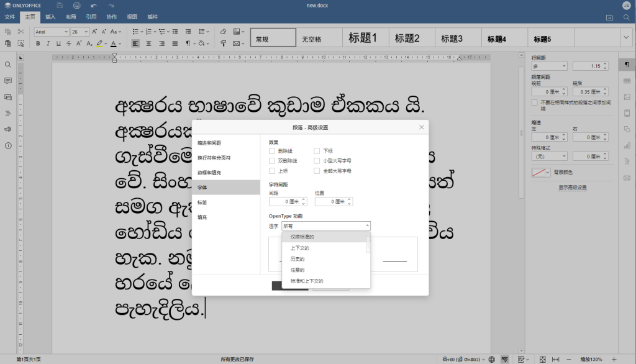Screen dimensions: 636x364
Task: Toggle nonprinting characters display
Action: click(188, 43)
